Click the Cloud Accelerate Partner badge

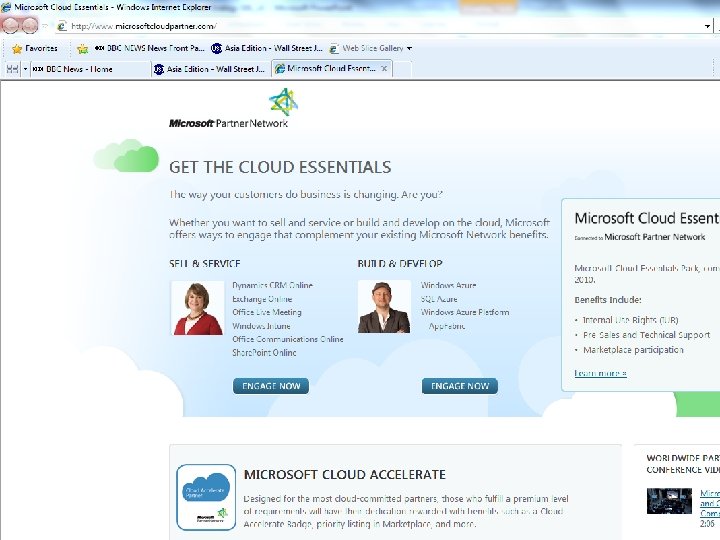pyautogui.click(x=206, y=497)
